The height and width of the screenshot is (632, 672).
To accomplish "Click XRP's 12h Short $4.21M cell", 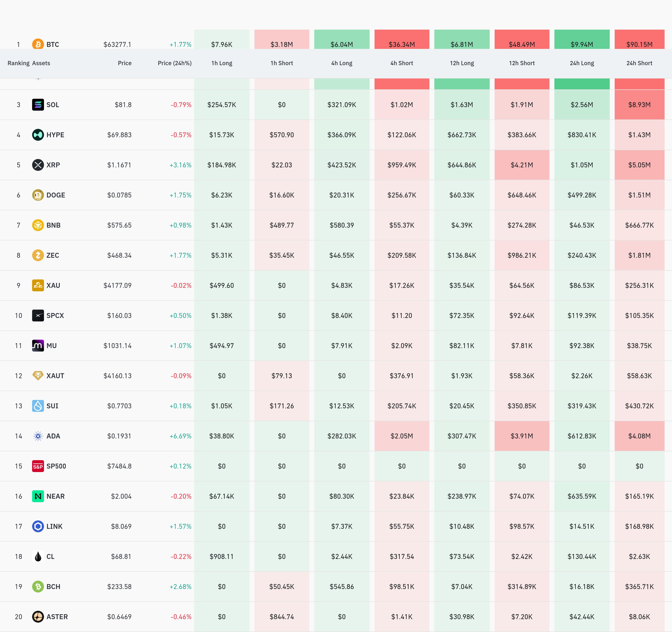I will (x=522, y=165).
